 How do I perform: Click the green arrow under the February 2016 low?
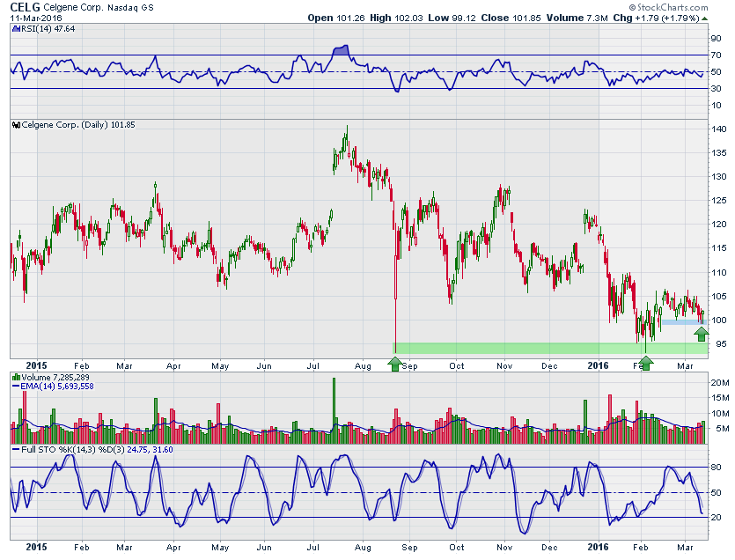[646, 363]
